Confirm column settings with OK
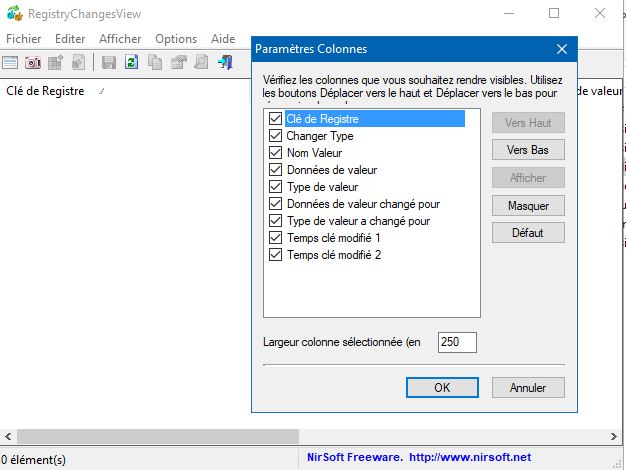 click(x=442, y=387)
